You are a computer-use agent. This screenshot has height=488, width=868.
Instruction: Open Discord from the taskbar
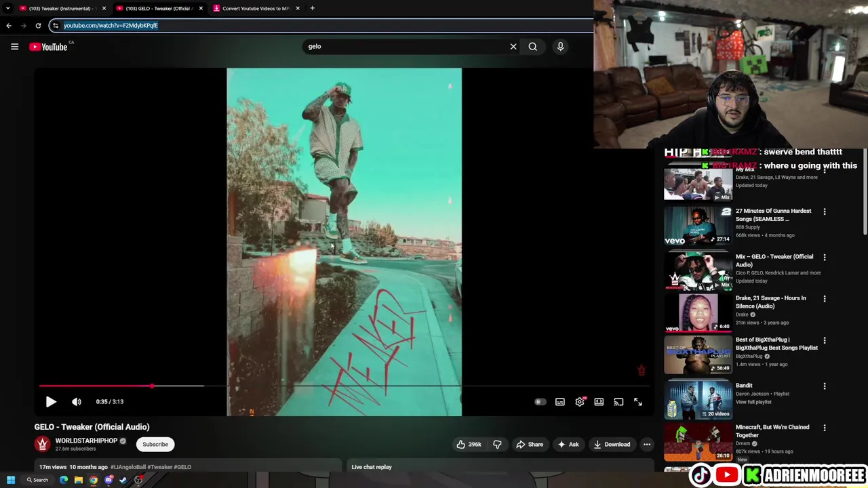(108, 480)
